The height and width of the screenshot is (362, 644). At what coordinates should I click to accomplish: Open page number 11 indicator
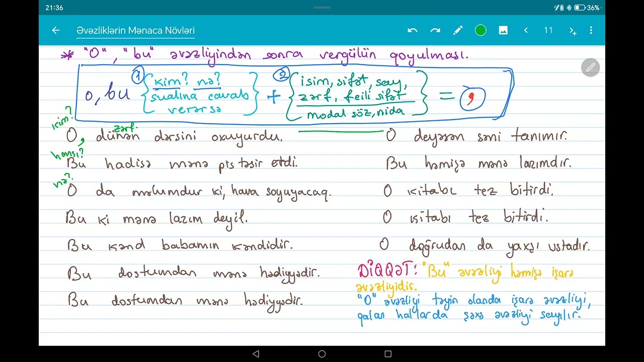pyautogui.click(x=548, y=31)
